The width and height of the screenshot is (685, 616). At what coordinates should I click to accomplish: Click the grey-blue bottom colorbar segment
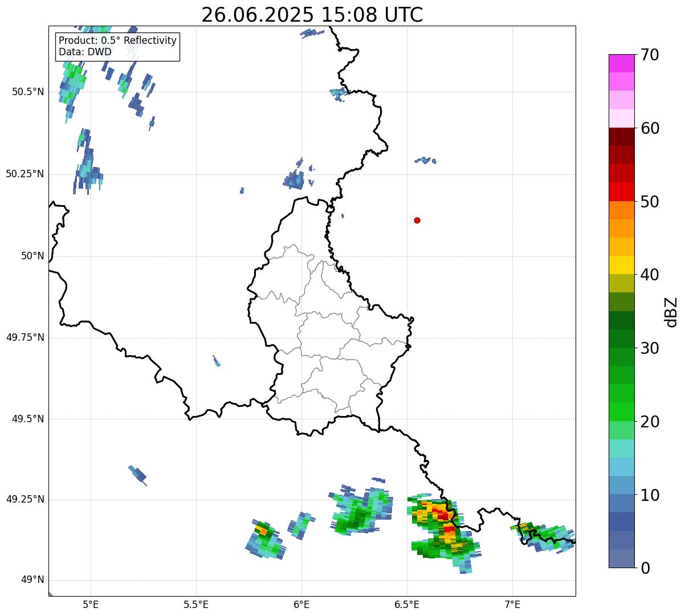(622, 558)
